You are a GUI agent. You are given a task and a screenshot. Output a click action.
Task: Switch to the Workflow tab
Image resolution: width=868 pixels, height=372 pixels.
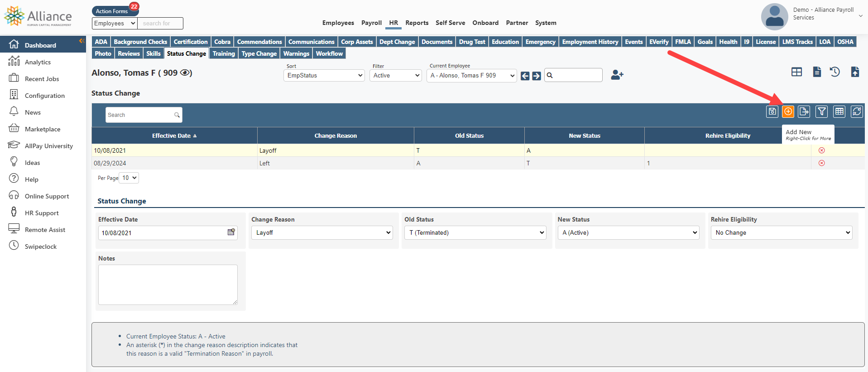pyautogui.click(x=329, y=53)
